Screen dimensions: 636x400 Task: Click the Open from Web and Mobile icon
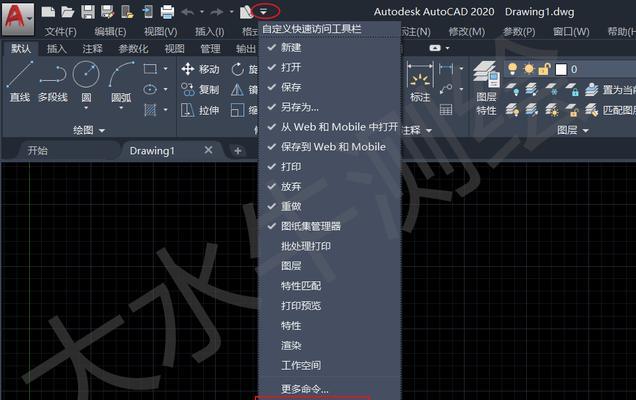(127, 12)
